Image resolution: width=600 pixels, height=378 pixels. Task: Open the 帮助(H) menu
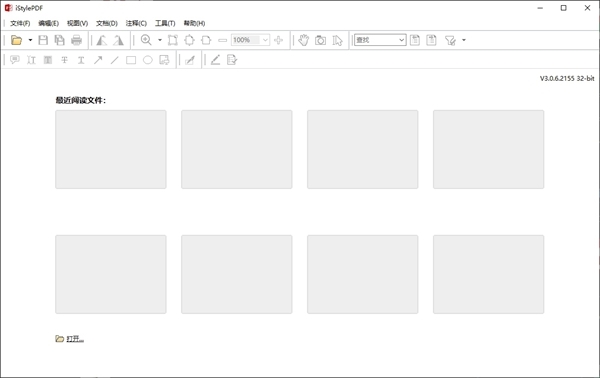(194, 23)
